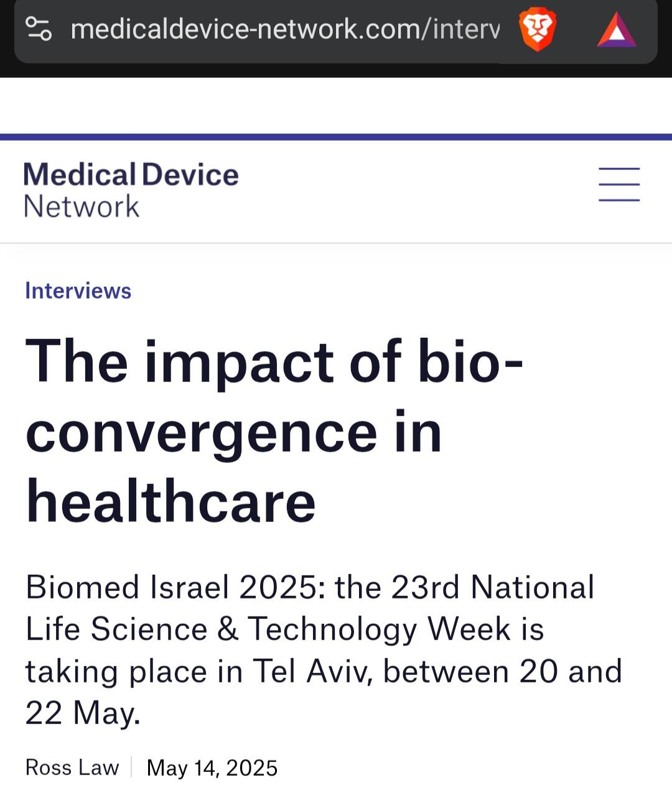This screenshot has height=795, width=672.
Task: Click "convergence in" headline line
Action: [233, 432]
